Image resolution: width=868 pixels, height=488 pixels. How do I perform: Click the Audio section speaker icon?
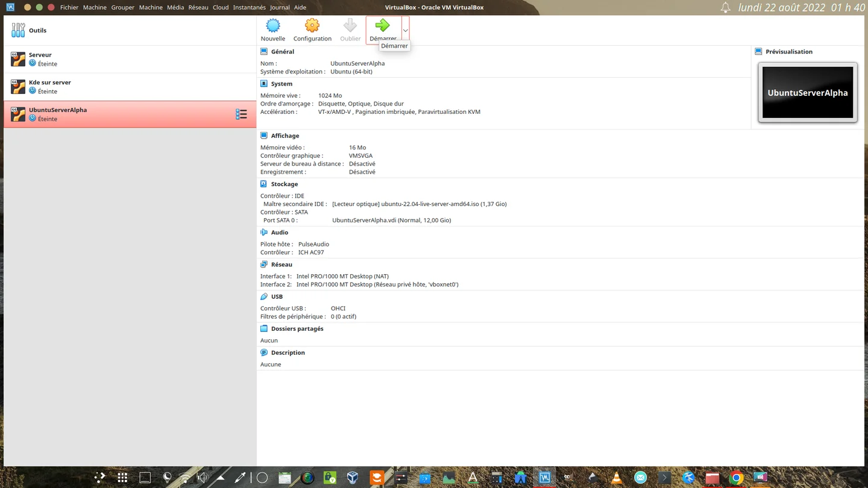(264, 232)
